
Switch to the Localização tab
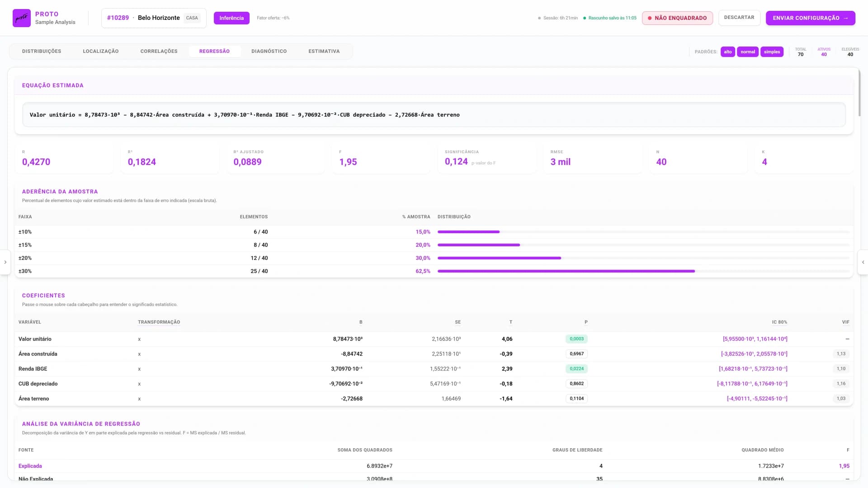[101, 52]
